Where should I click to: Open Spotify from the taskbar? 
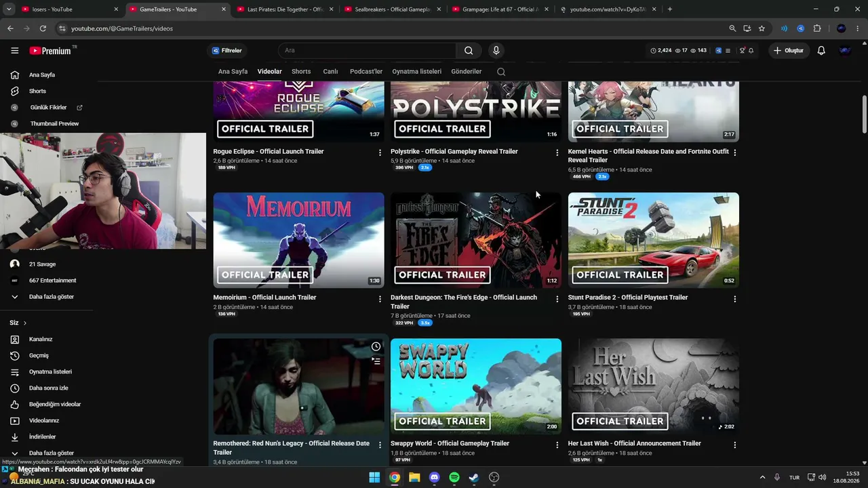(454, 477)
